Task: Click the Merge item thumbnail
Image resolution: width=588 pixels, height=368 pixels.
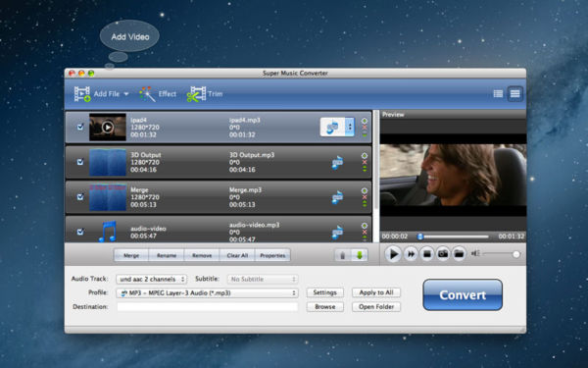Action: point(108,197)
